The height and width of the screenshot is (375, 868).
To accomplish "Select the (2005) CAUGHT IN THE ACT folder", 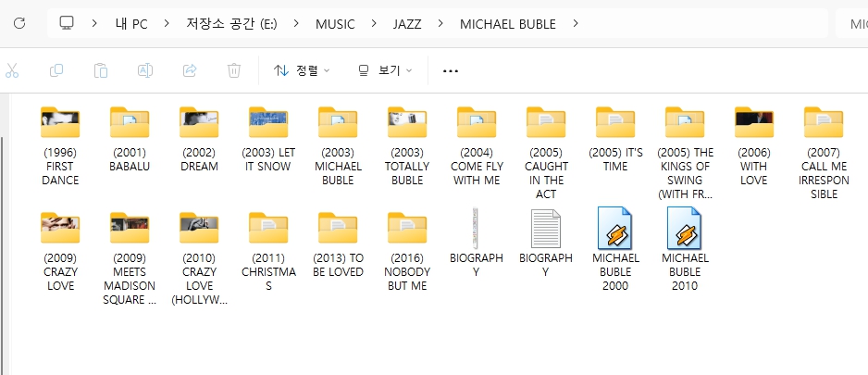I will point(546,154).
